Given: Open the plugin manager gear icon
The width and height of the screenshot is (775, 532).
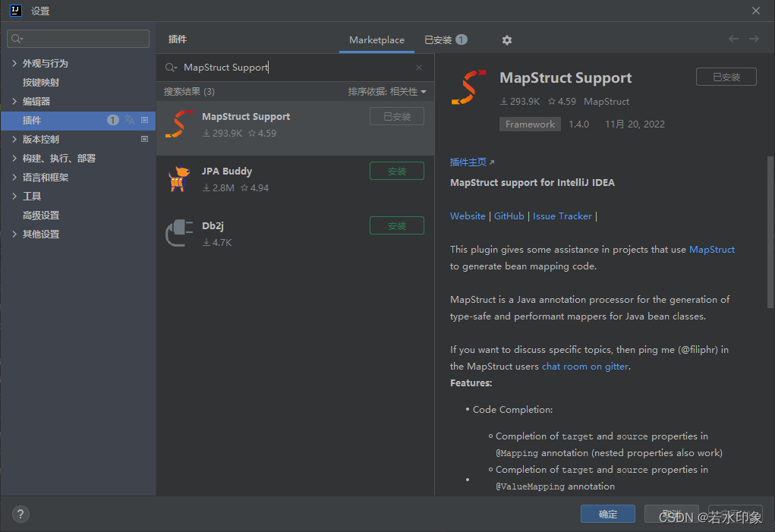Looking at the screenshot, I should tap(506, 39).
